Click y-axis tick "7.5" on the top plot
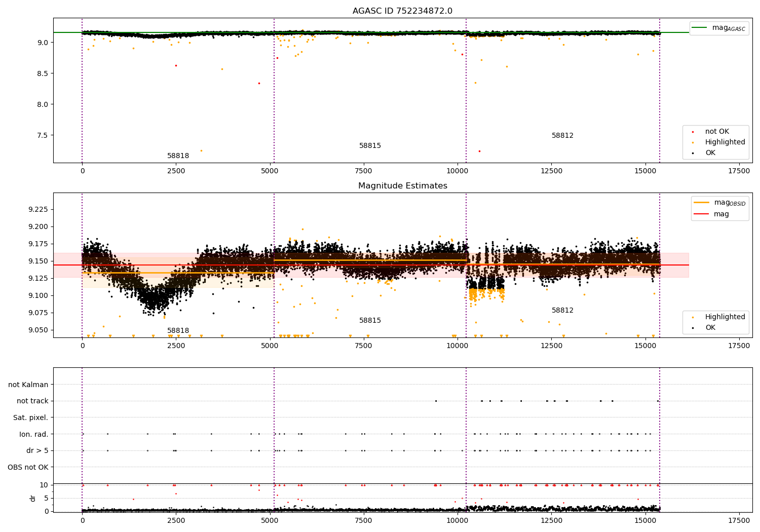 pyautogui.click(x=42, y=136)
